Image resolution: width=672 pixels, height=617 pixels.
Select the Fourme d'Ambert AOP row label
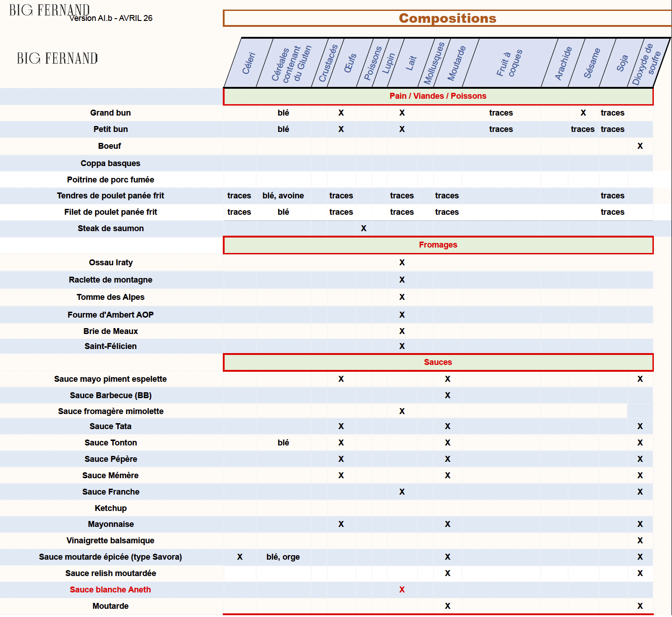click(x=110, y=315)
